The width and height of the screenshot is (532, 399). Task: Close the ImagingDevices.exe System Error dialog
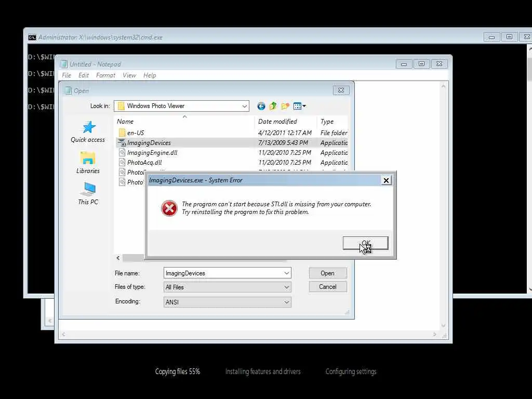tap(386, 180)
